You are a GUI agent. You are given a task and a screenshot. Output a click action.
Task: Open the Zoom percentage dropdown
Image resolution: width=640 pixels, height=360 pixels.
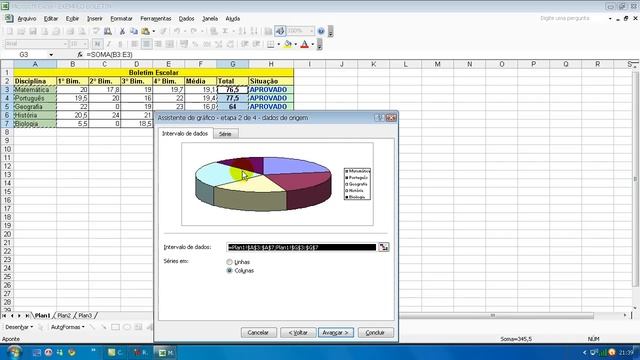click(x=311, y=31)
